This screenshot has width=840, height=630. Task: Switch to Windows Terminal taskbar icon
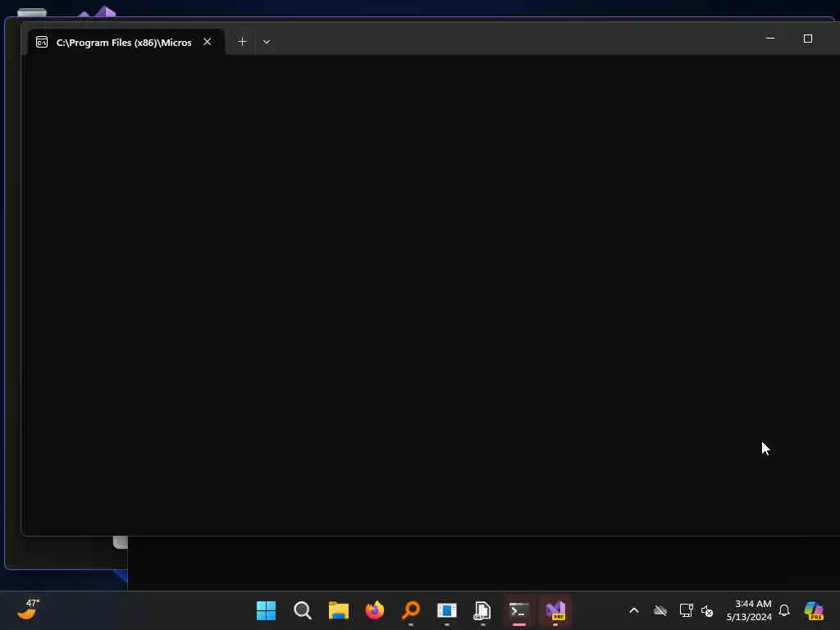click(519, 610)
